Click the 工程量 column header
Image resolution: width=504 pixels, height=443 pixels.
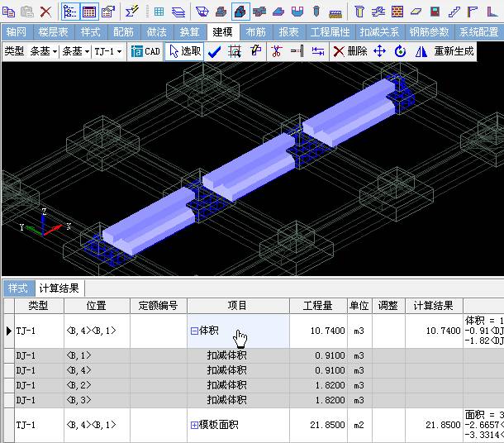(318, 306)
